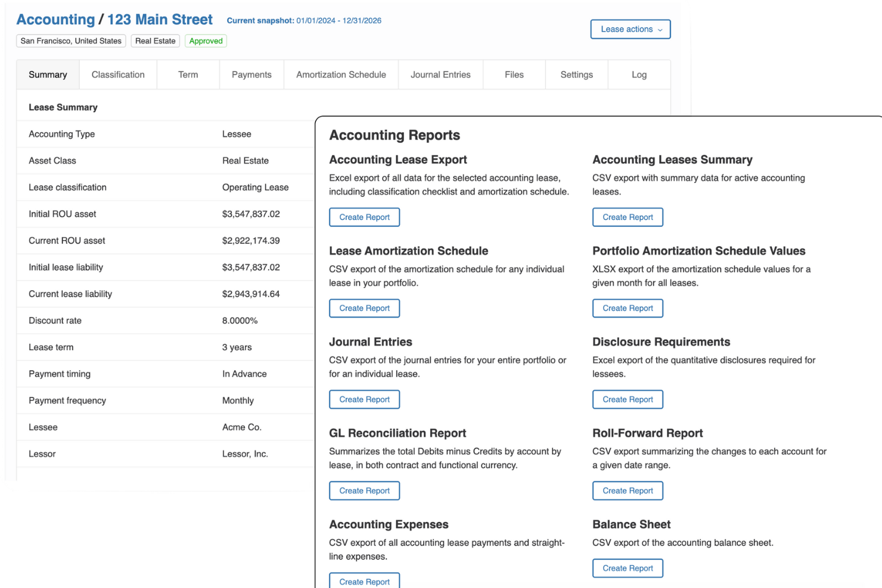Create the Accounting Leases Summary report

point(628,217)
